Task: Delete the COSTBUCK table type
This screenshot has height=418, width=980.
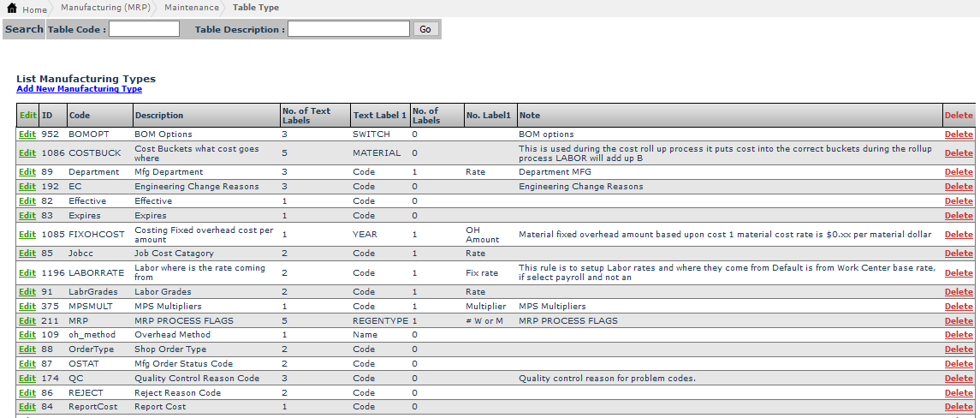Action: coord(959,153)
